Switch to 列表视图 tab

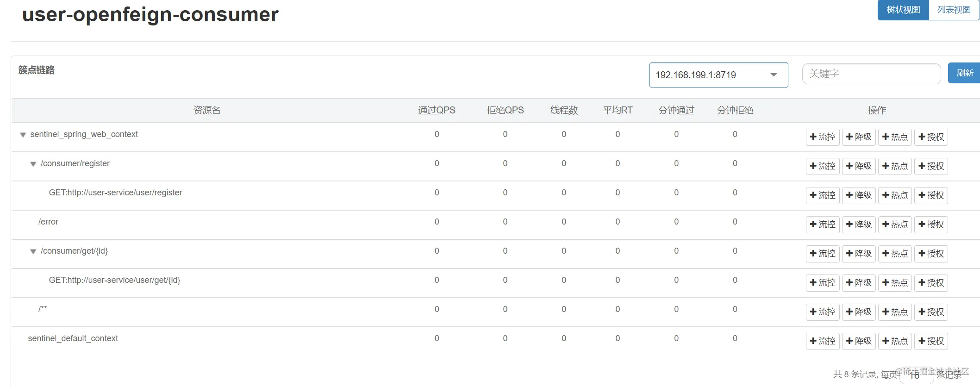tap(954, 10)
